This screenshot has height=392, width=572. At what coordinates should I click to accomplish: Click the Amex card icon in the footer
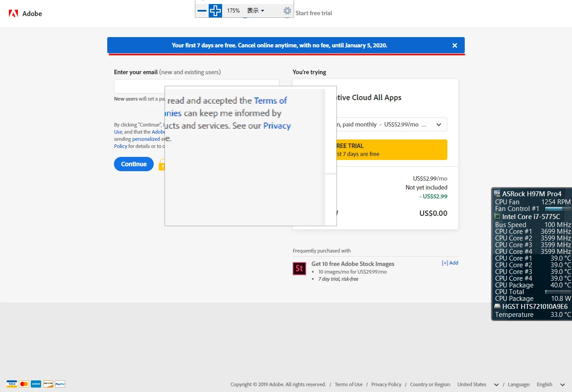coord(36,384)
